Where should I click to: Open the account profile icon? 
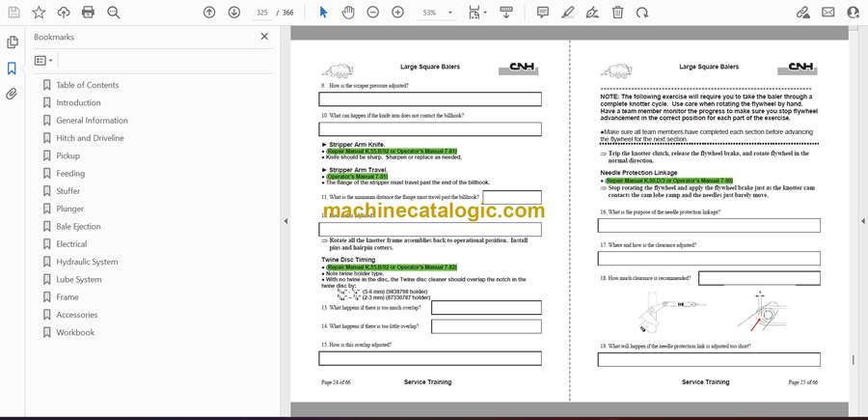tap(854, 13)
